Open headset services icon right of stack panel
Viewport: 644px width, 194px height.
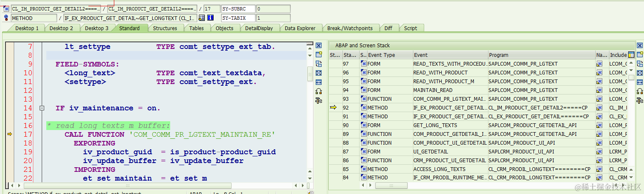pyautogui.click(x=640, y=91)
